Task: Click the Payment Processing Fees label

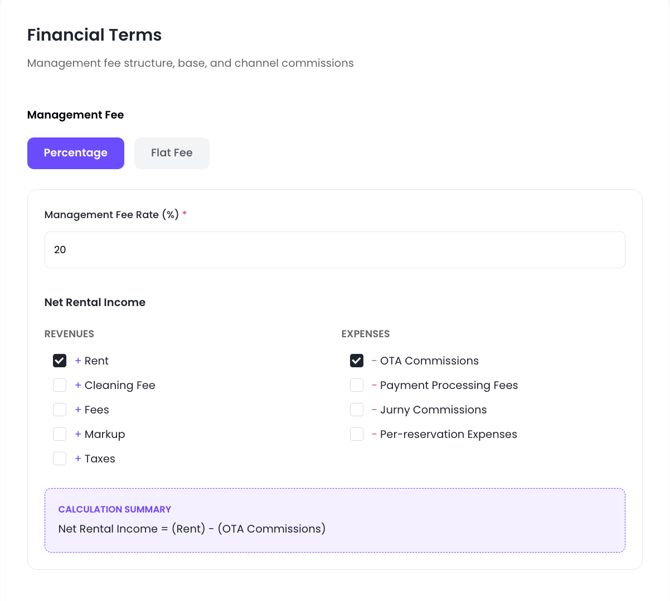Action: pyautogui.click(x=449, y=385)
